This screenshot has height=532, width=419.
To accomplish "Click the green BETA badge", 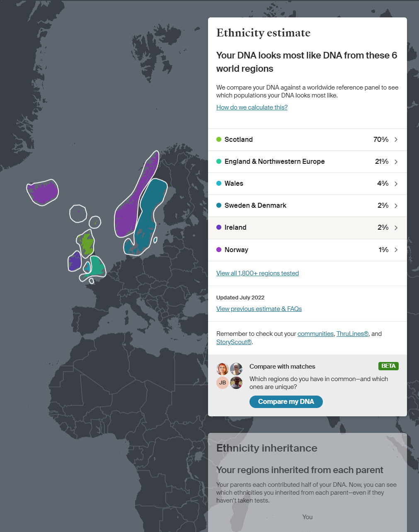I will pyautogui.click(x=388, y=366).
